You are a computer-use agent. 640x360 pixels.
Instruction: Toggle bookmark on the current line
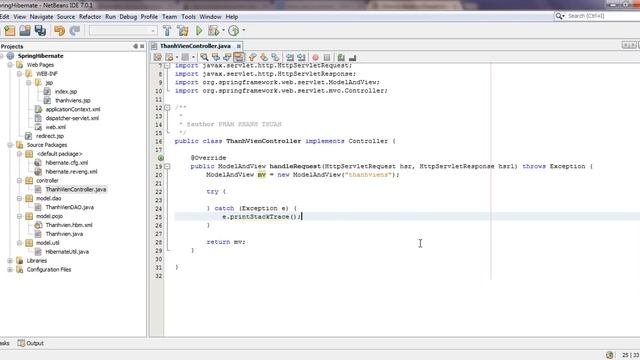(276, 58)
